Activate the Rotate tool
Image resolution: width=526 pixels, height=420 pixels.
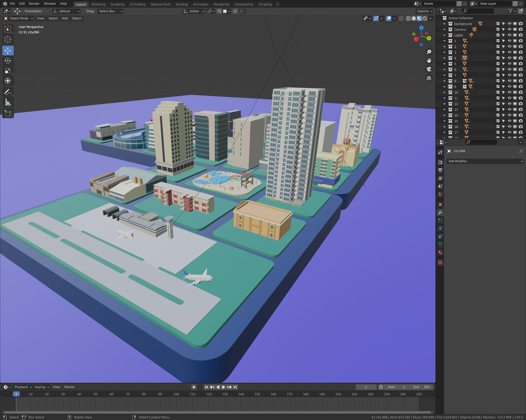pyautogui.click(x=8, y=61)
